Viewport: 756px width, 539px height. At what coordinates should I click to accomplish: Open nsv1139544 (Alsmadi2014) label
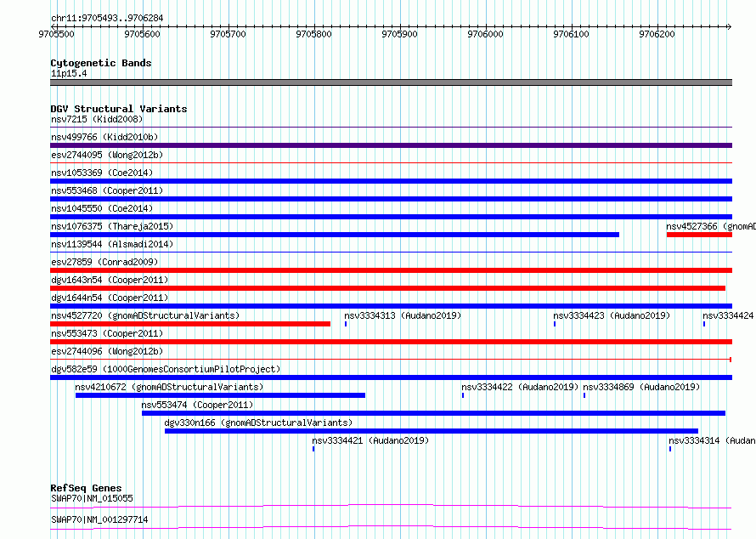[112, 244]
